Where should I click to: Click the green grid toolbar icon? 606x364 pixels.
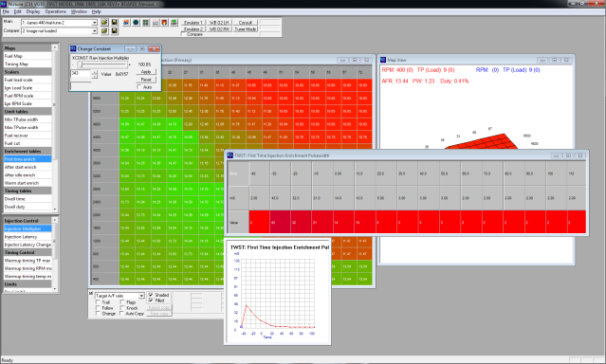point(145,23)
